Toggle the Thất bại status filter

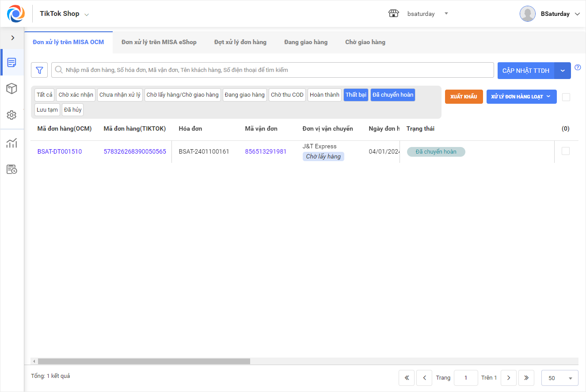[x=356, y=95]
